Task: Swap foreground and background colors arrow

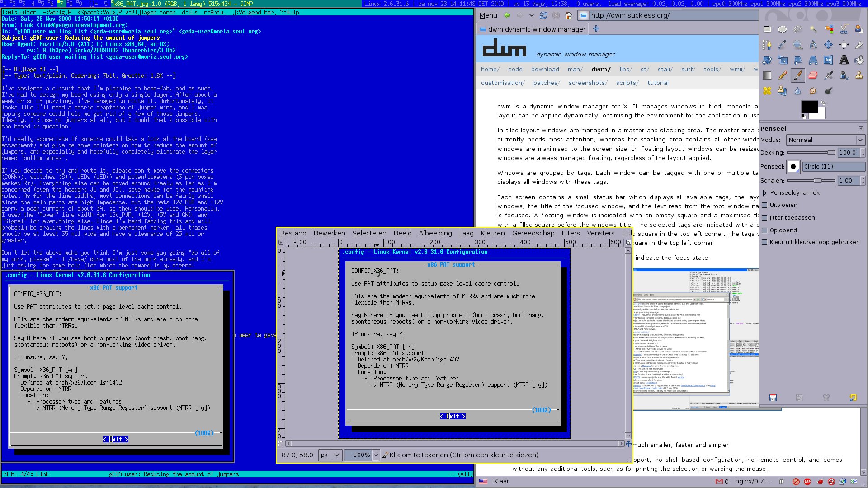Action: coord(823,103)
